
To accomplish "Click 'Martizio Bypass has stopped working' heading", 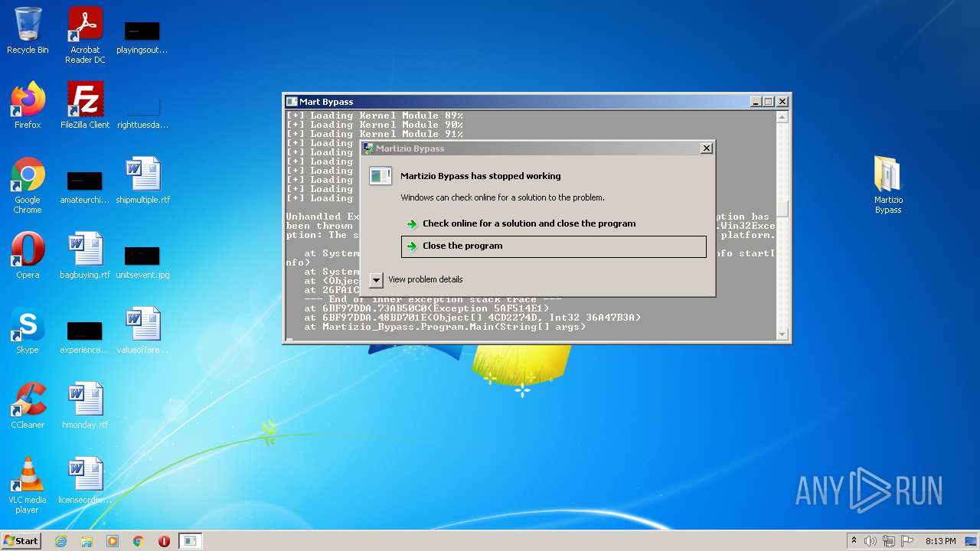I will point(481,176).
